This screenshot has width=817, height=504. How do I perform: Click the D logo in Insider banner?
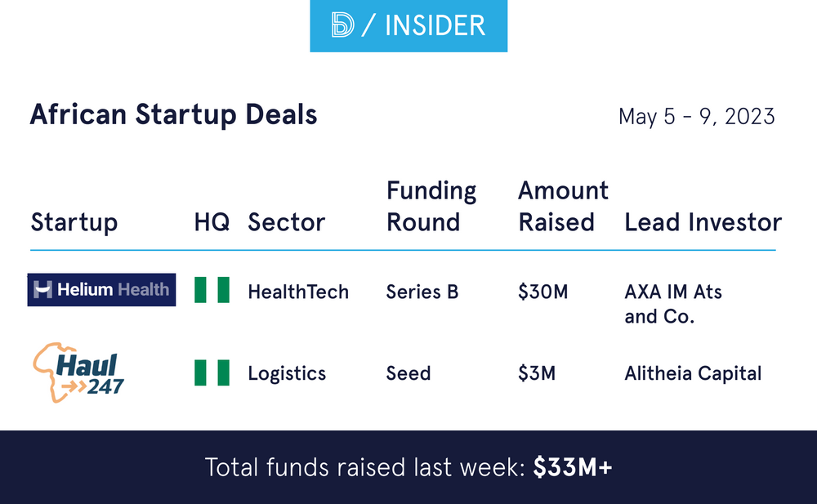[343, 25]
